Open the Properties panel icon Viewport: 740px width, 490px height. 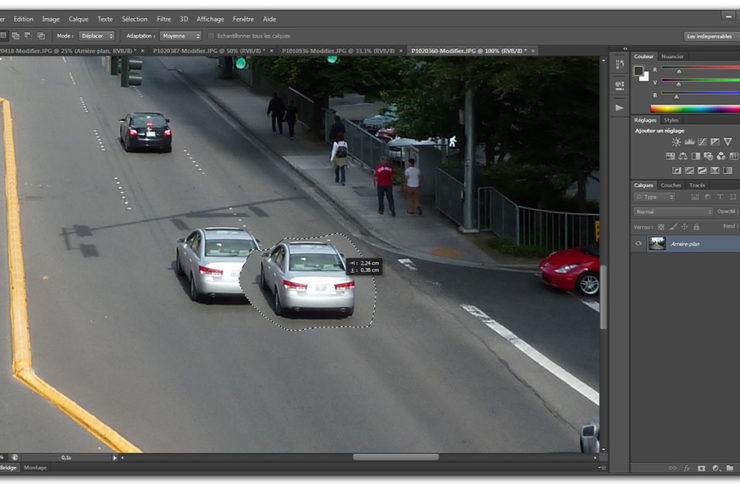coord(620,85)
